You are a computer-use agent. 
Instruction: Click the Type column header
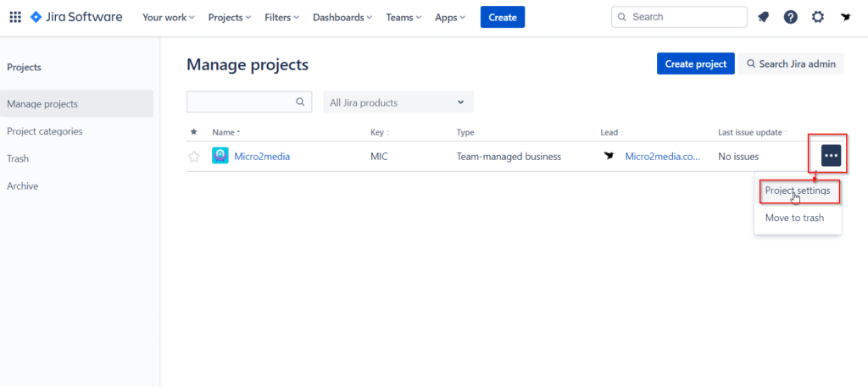click(x=465, y=133)
